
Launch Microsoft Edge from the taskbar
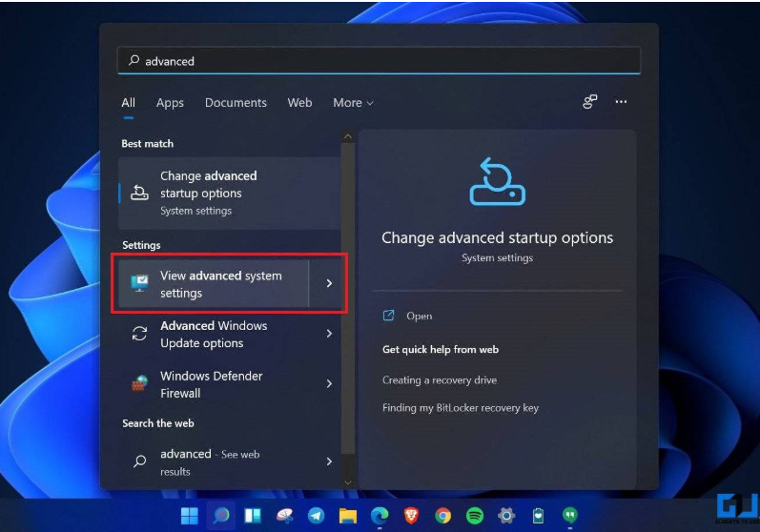pos(380,516)
